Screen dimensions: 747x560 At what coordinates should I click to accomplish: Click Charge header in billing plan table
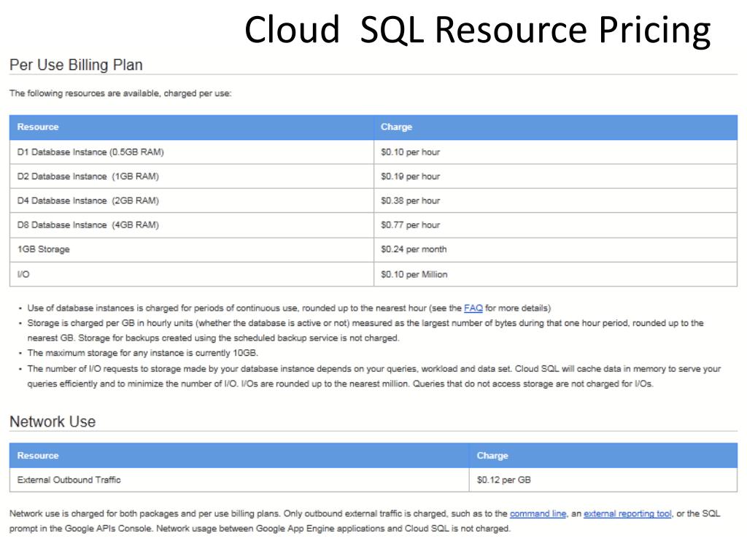pyautogui.click(x=396, y=127)
